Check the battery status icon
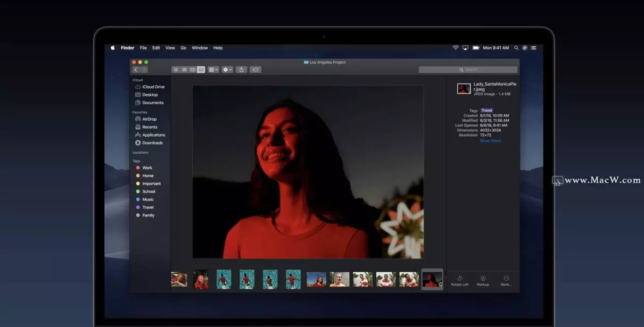This screenshot has height=327, width=644. [x=476, y=48]
